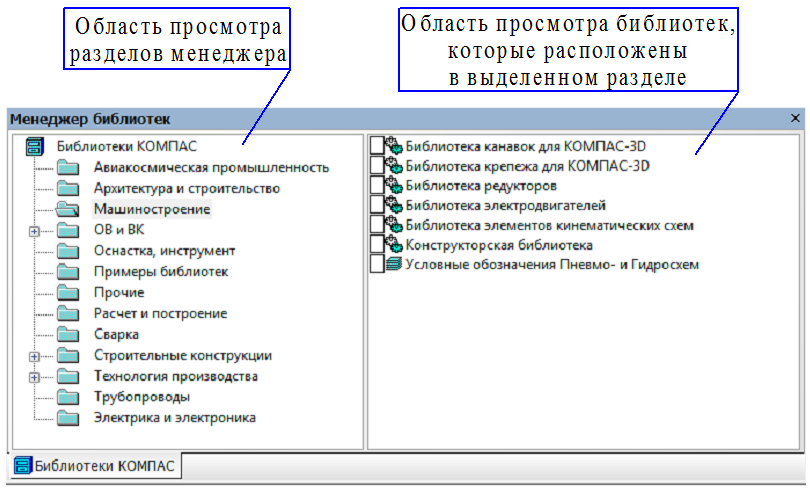Click the open Машиностроение folder icon
The image size is (810, 489).
tap(68, 209)
